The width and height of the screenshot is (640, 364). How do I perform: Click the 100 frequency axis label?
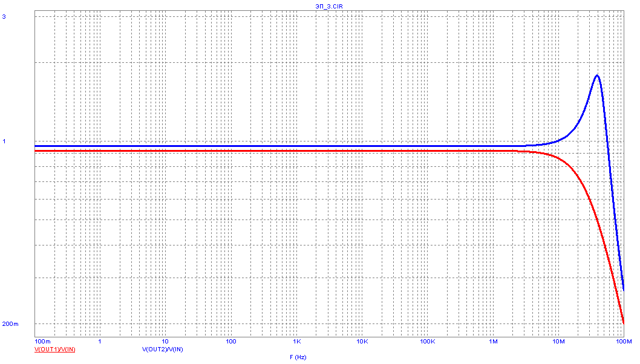(230, 341)
